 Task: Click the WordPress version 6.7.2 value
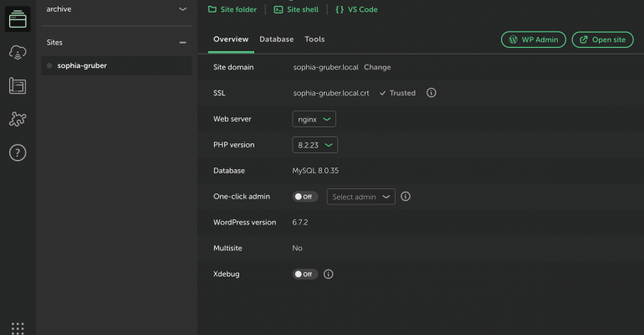coord(300,223)
